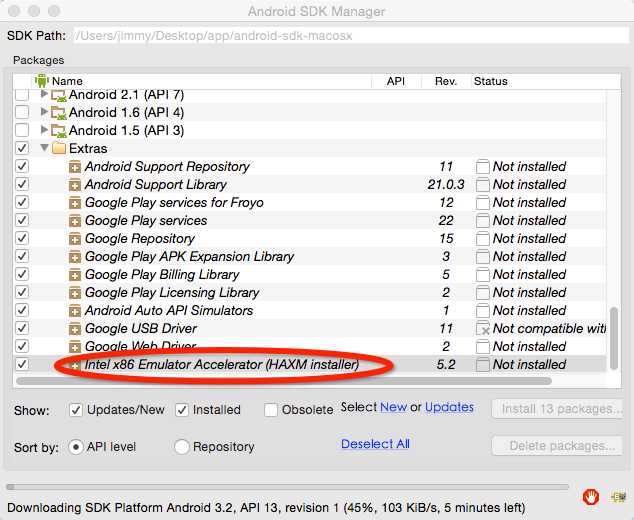This screenshot has height=520, width=634.
Task: Uncheck the Extras folder checkbox
Action: coord(22,148)
